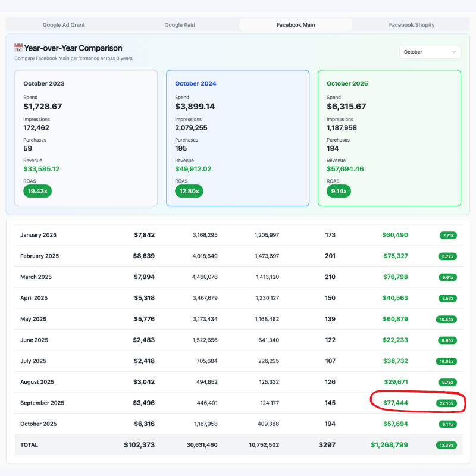476x476 pixels.
Task: Select the August 2025 row label
Action: [x=37, y=382]
